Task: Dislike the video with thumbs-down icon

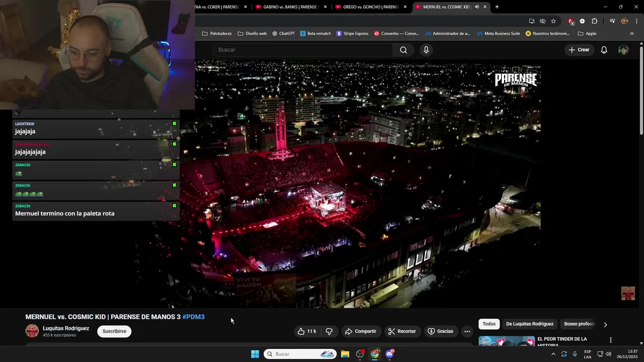Action: 329,331
